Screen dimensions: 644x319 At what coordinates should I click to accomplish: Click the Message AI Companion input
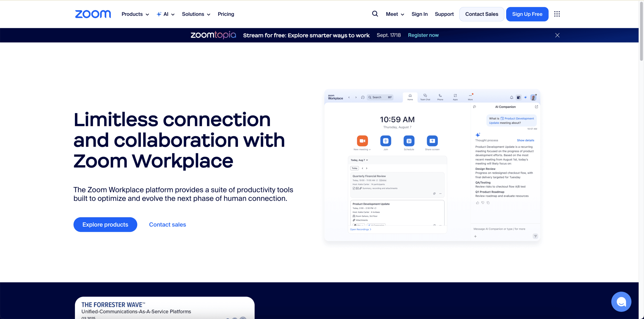point(499,229)
